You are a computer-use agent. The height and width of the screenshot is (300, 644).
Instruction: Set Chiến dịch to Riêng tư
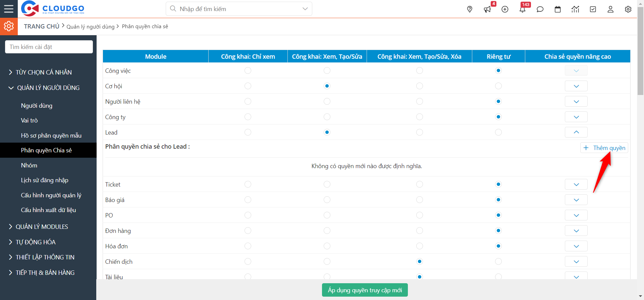coord(498,261)
